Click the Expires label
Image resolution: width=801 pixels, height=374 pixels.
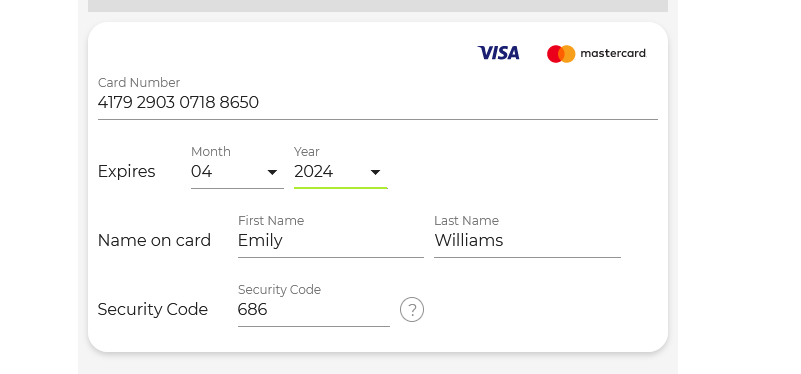[x=126, y=171]
